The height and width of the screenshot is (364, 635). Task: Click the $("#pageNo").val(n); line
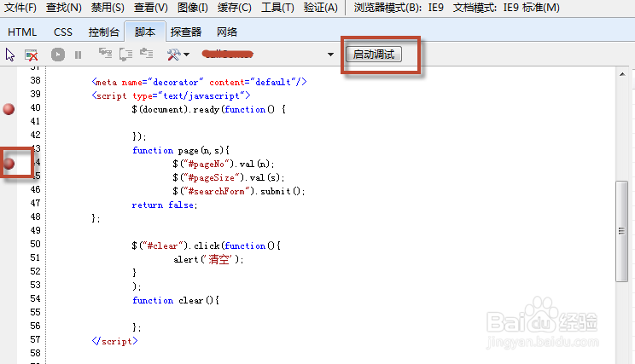click(224, 165)
